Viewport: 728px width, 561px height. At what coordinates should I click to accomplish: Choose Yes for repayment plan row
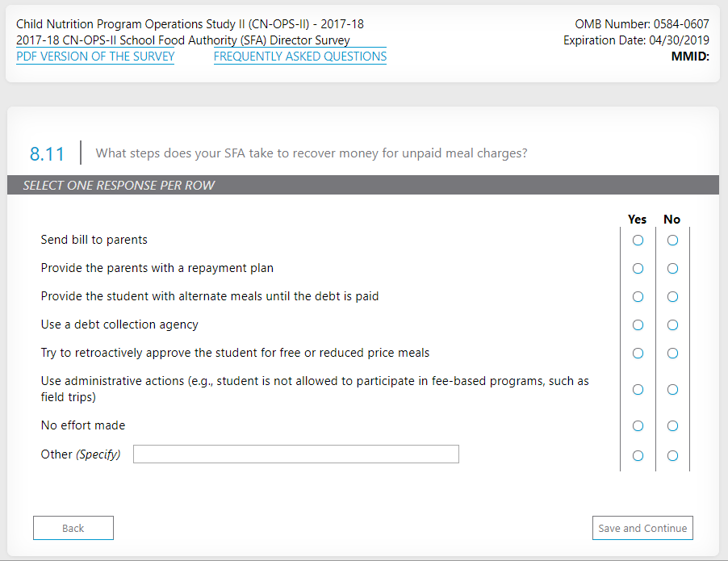tap(638, 269)
